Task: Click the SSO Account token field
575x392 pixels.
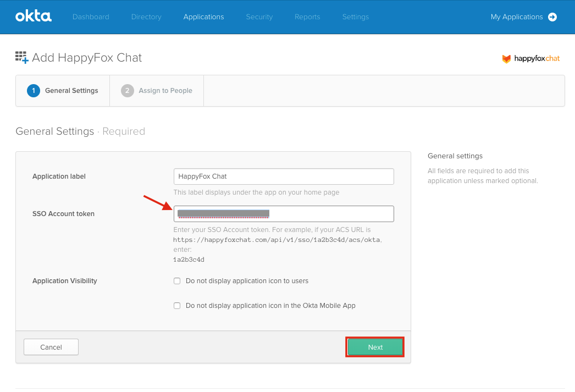Action: [x=284, y=213]
